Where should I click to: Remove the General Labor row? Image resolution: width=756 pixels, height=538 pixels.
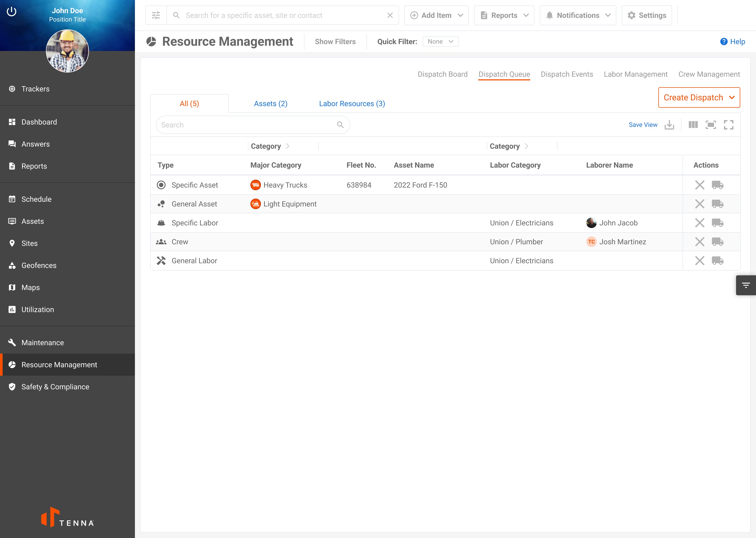coord(700,261)
